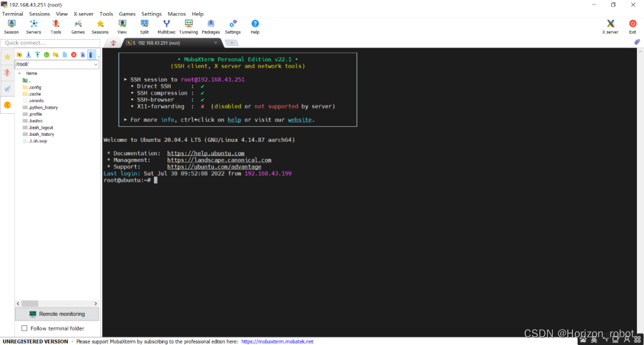Create new folder in SFTP browser
This screenshot has height=345, width=644.
point(55,55)
